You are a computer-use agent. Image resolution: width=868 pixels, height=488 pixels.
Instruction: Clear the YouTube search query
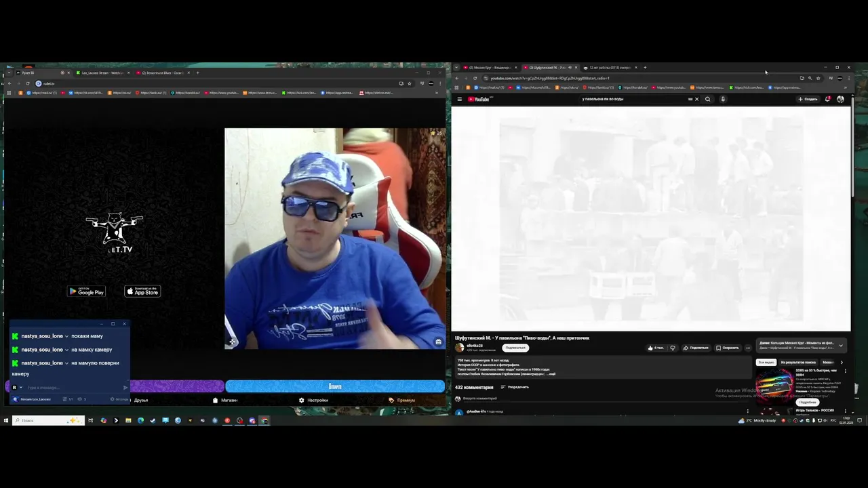(696, 99)
